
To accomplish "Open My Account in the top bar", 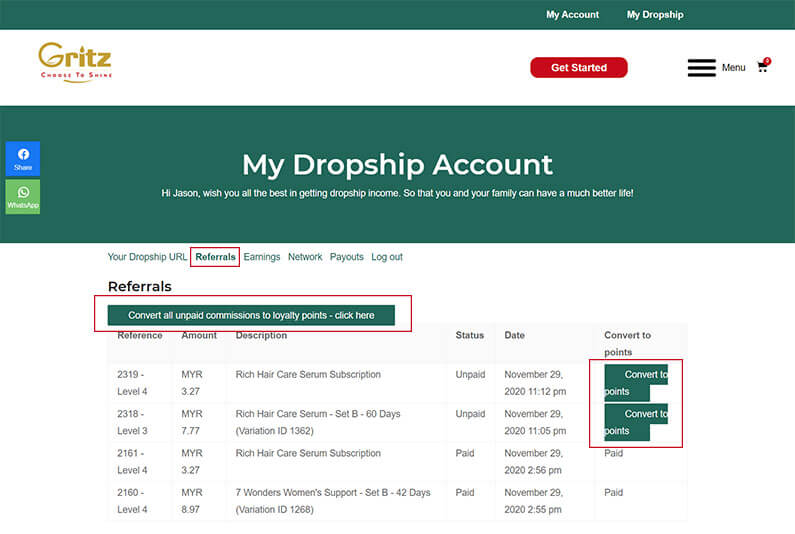I will point(572,15).
